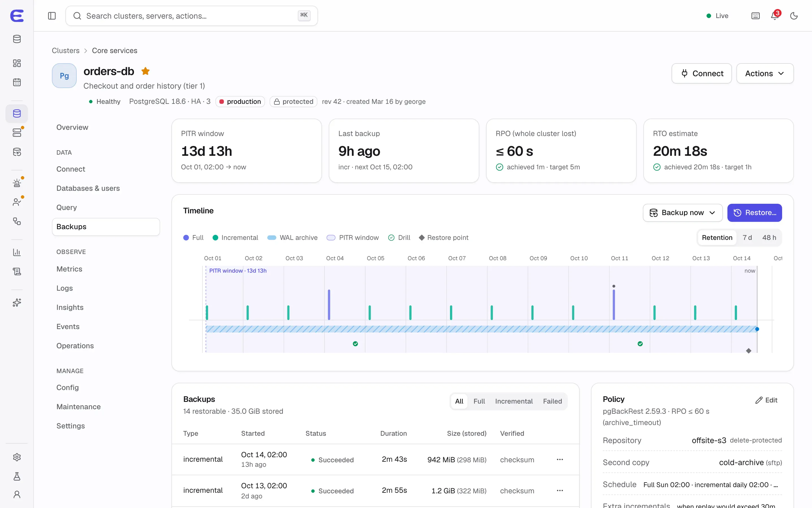Toggle PITR window legend item
The width and height of the screenshot is (812, 508).
point(353,238)
